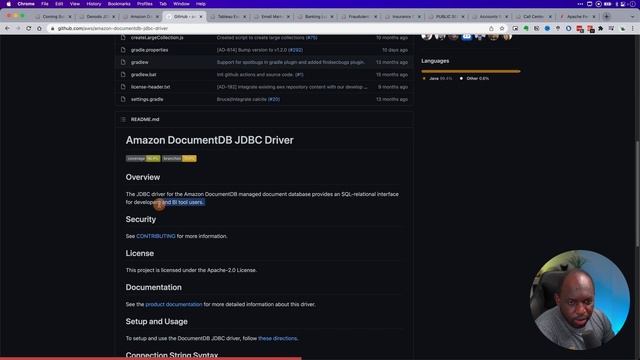Reload the GitHub page
The height and width of the screenshot is (360, 640).
pos(29,29)
